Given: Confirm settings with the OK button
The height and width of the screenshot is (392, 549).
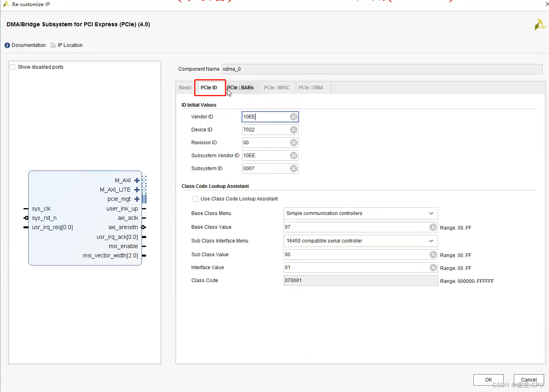Looking at the screenshot, I should pyautogui.click(x=488, y=380).
